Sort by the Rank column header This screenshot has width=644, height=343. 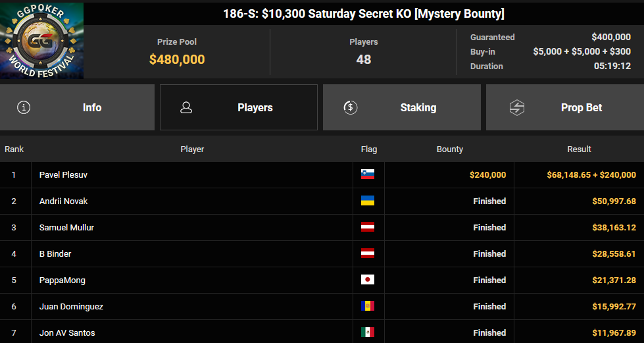14,149
